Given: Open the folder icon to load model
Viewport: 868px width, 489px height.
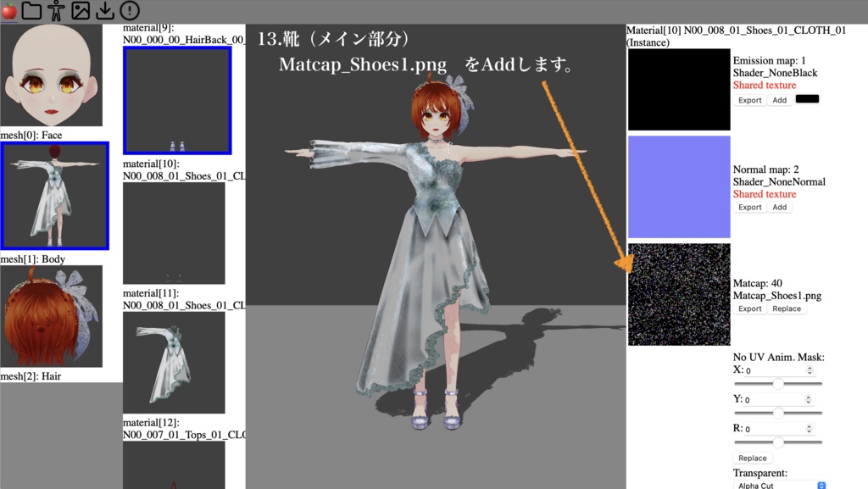Looking at the screenshot, I should coord(32,10).
